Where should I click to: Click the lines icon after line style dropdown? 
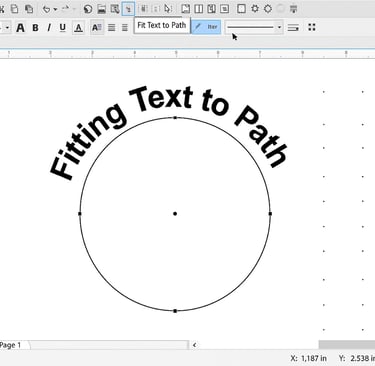293,28
